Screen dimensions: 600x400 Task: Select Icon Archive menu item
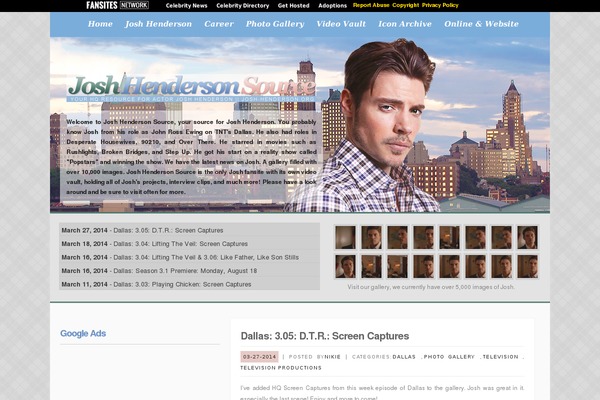click(405, 24)
